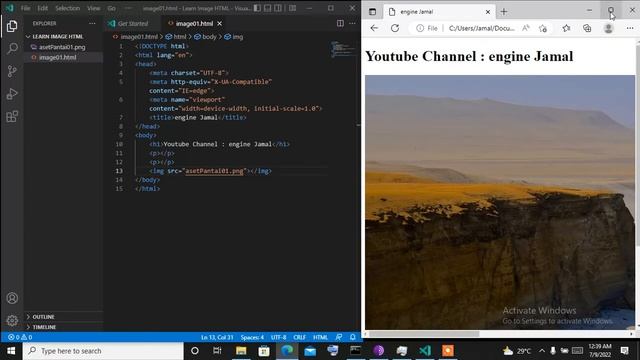
Task: Close the engine Jamal browser tab
Action: (x=488, y=12)
